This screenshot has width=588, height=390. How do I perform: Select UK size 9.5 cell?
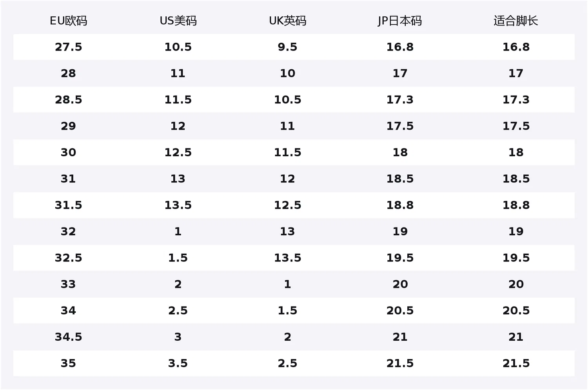point(287,47)
